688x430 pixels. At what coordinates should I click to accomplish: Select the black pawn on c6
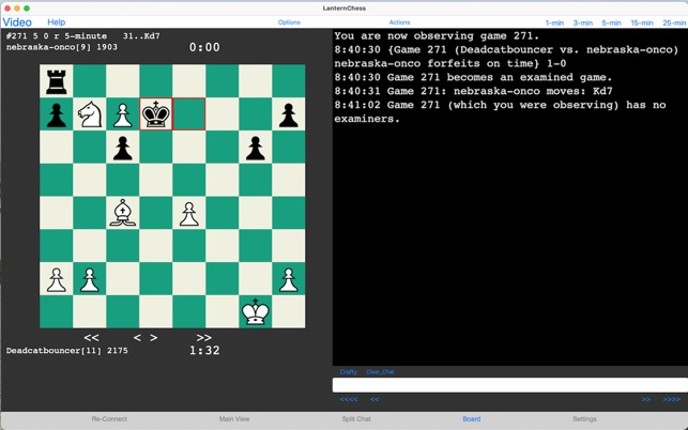(123, 147)
